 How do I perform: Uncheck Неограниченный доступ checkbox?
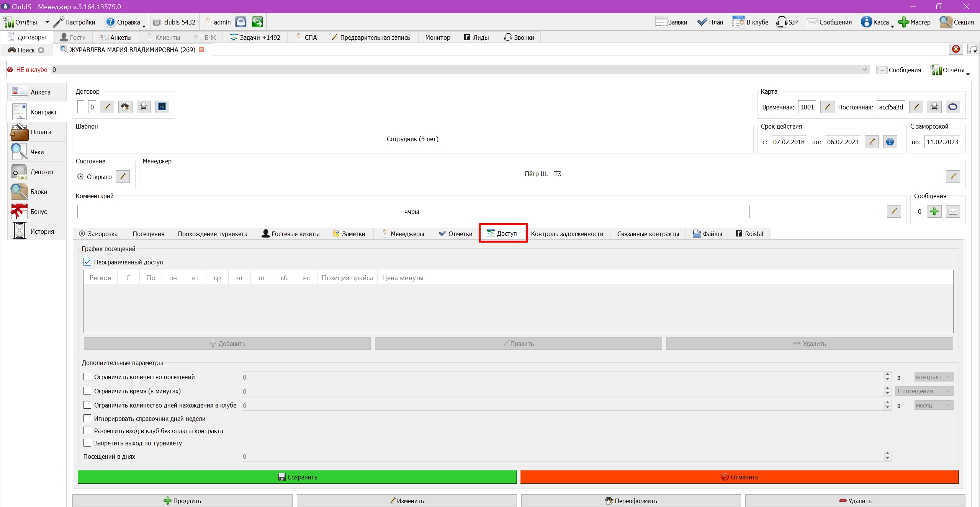[x=87, y=262]
